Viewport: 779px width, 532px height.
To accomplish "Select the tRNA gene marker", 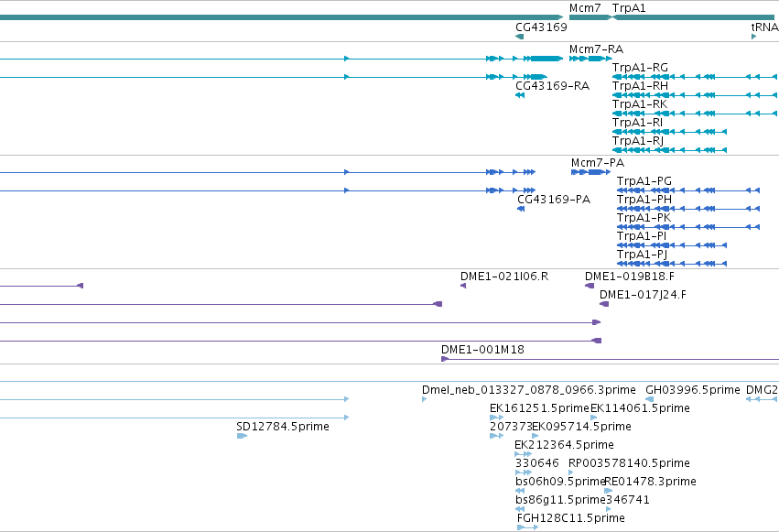I will (754, 37).
